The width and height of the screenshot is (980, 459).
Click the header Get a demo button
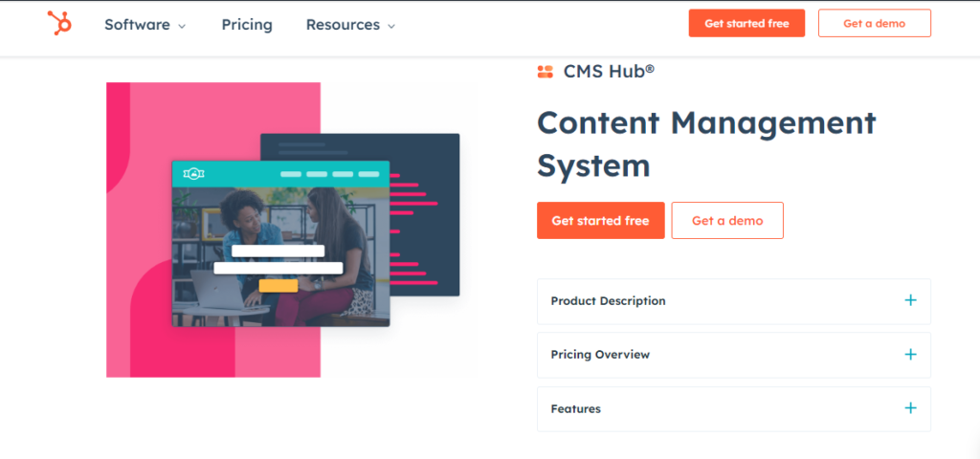click(875, 23)
